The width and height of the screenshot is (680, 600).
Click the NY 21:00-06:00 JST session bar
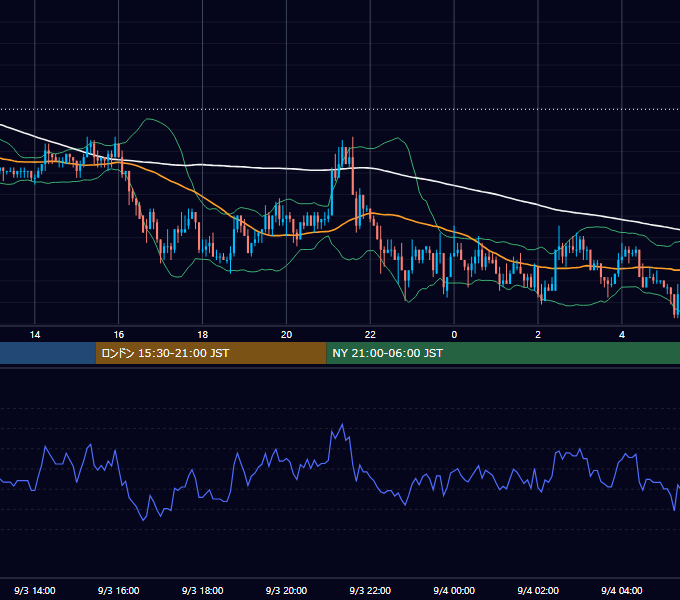click(503, 353)
